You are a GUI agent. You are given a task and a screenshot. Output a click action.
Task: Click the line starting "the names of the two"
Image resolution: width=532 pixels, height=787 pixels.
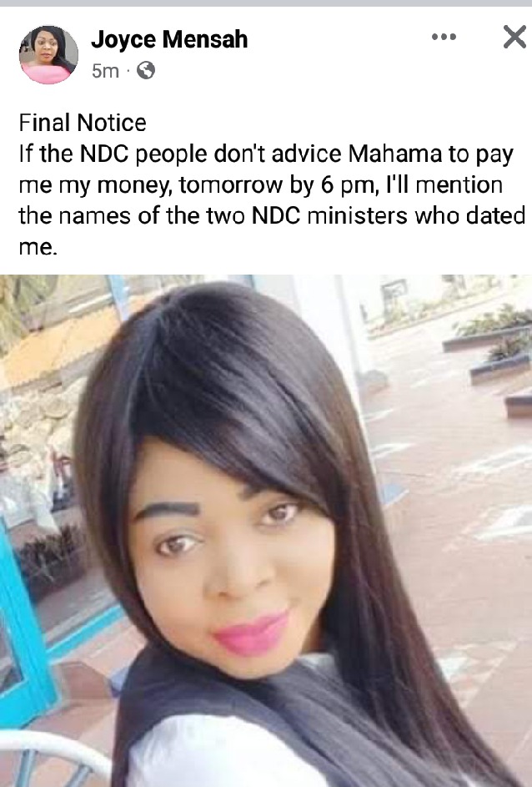click(x=273, y=216)
